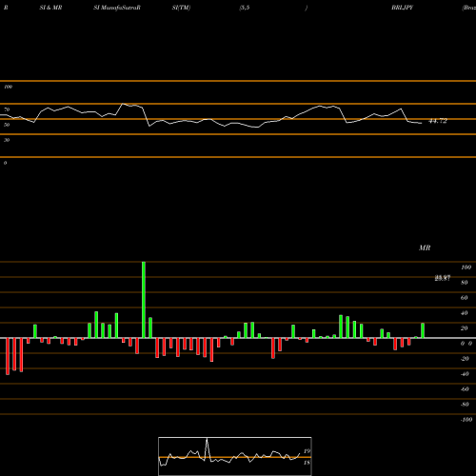Viewport: 476px width, 476px height.
Task: Click the RSI axis label 100
Action: pos(8,87)
